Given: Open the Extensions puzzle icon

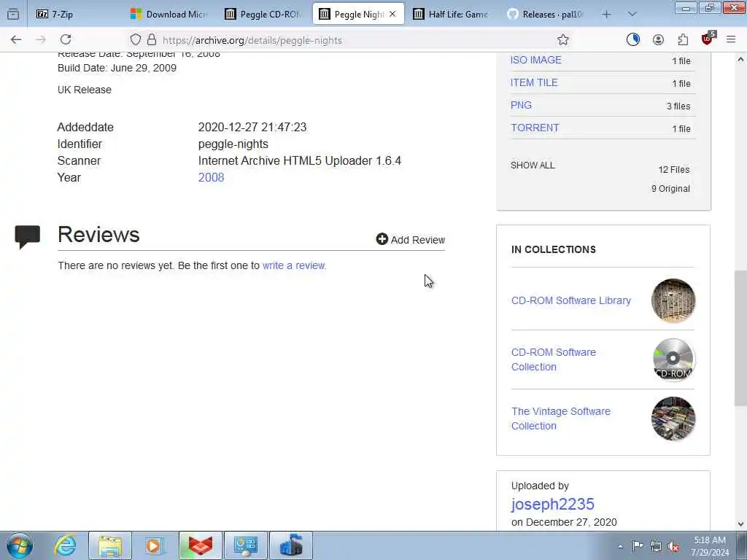Looking at the screenshot, I should pyautogui.click(x=683, y=40).
